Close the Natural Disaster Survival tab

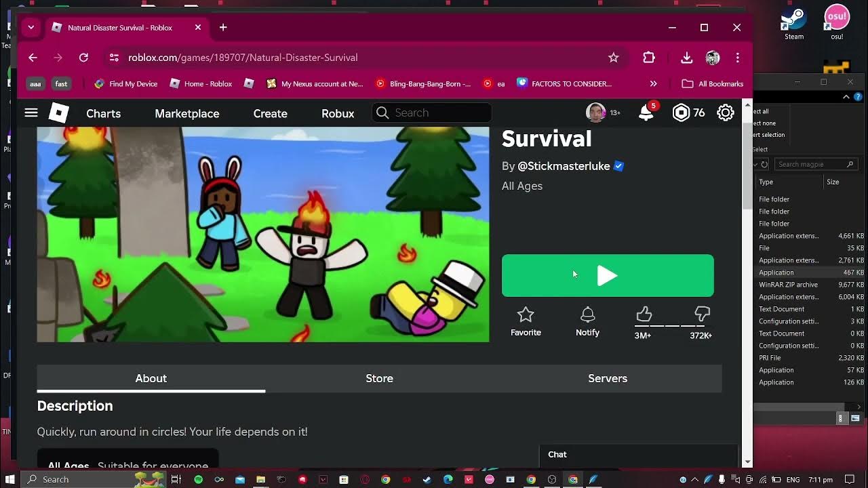pyautogui.click(x=198, y=27)
